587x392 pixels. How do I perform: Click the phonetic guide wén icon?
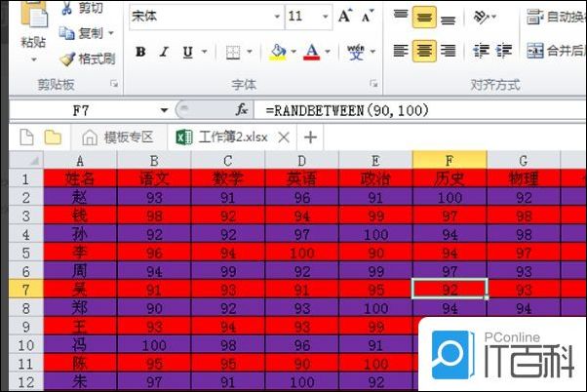coord(355,52)
